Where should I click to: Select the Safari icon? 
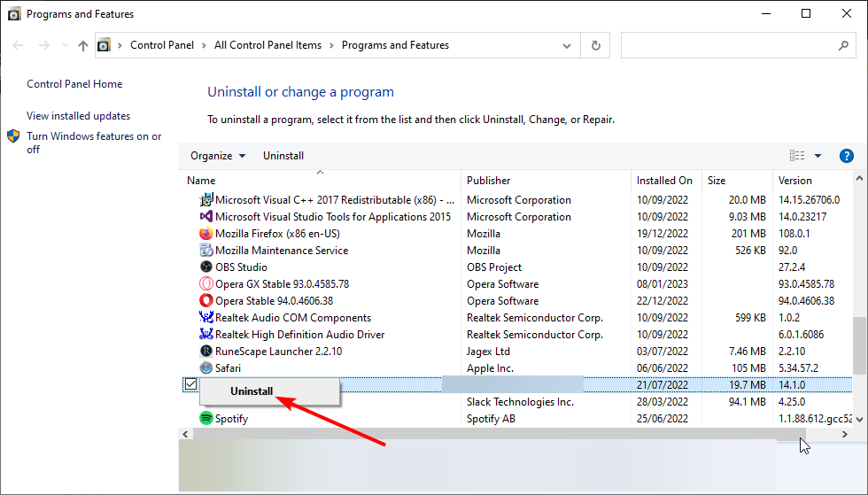pos(205,367)
